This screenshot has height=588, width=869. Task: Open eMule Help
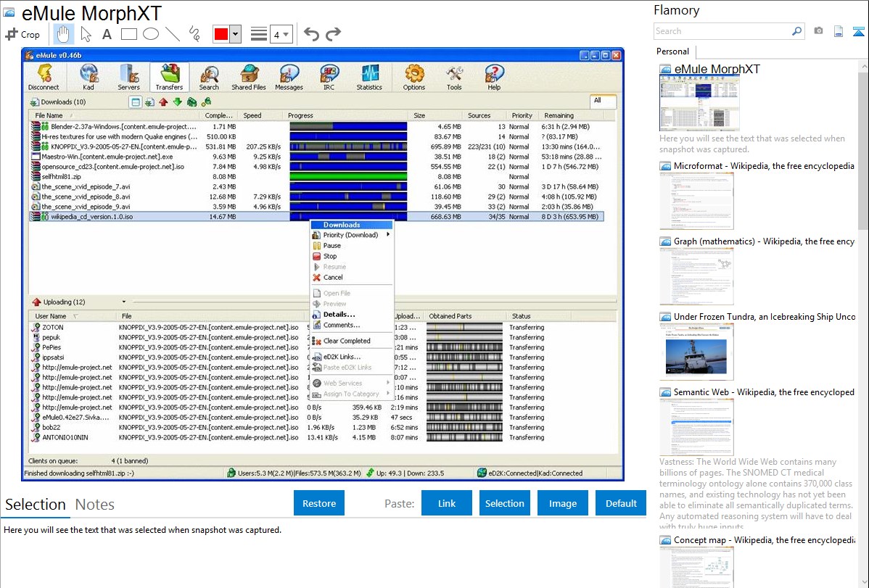point(494,77)
